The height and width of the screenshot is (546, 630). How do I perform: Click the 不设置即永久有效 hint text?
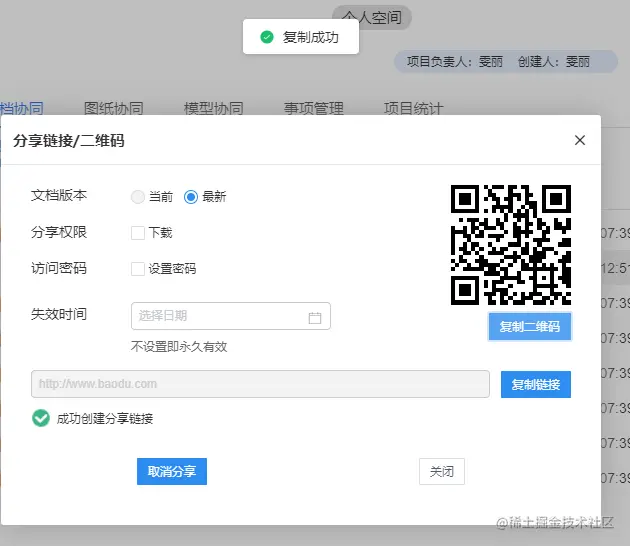coord(179,347)
